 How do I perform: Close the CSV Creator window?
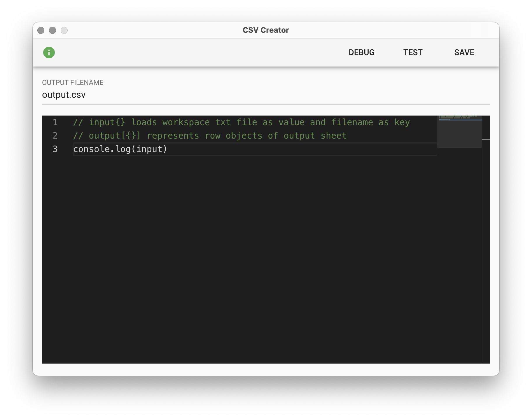click(x=41, y=30)
